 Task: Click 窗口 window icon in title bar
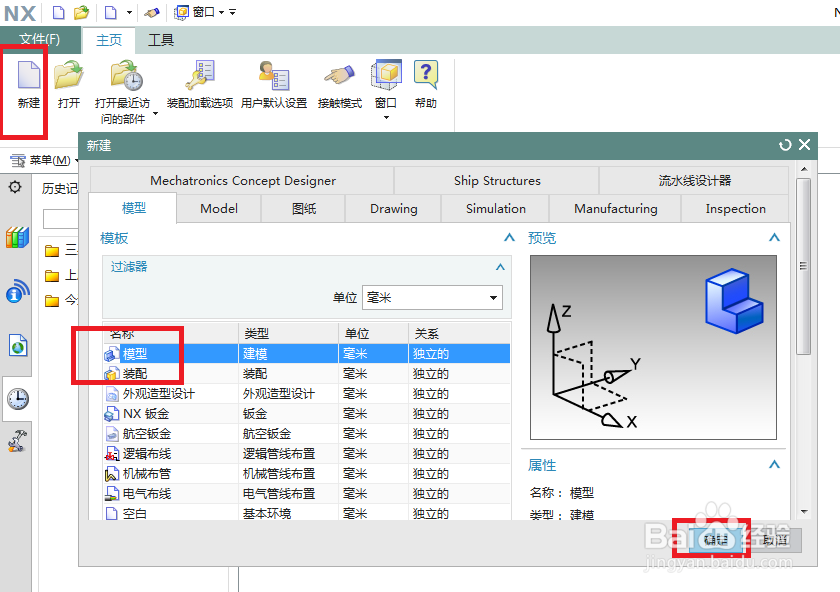pos(182,12)
